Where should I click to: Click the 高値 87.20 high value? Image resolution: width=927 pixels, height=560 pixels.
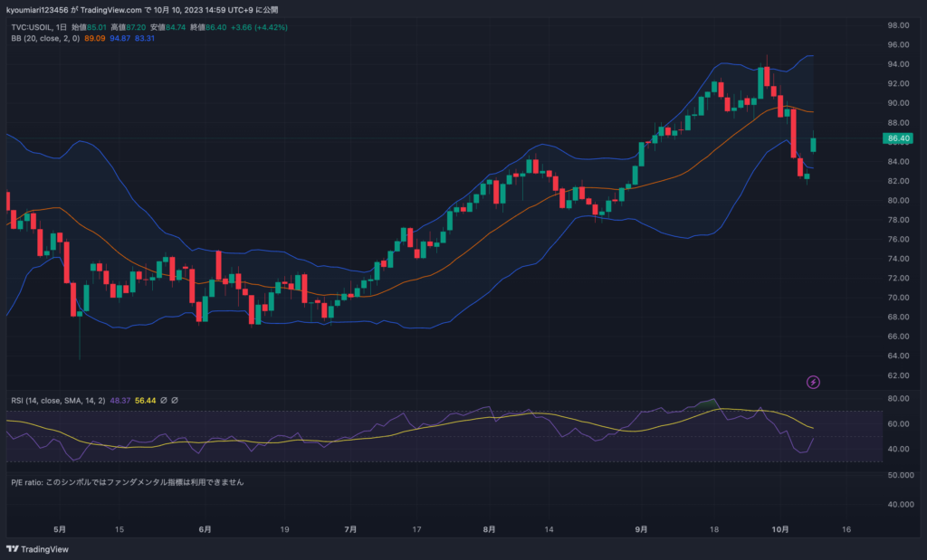128,27
